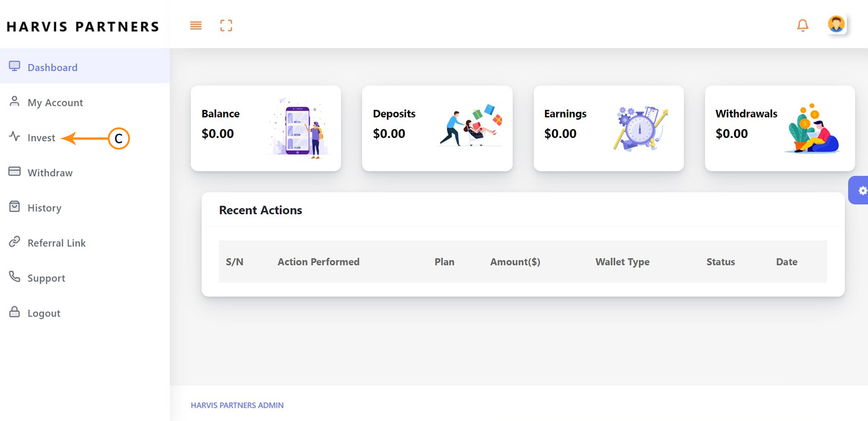Click the HARVIS PARTNERS ADMIN footer link
This screenshot has height=421, width=868.
pos(237,405)
